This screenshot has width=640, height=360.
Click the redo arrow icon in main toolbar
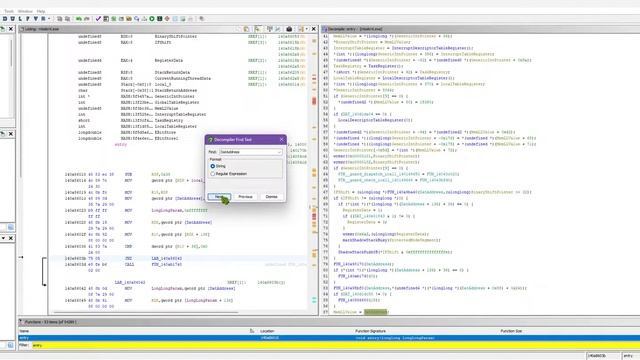tap(87, 19)
